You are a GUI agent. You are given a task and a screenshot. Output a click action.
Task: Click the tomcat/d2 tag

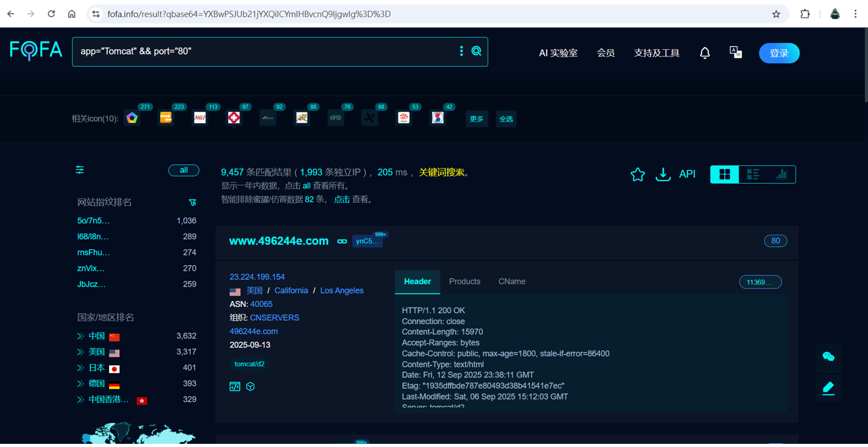(x=250, y=365)
